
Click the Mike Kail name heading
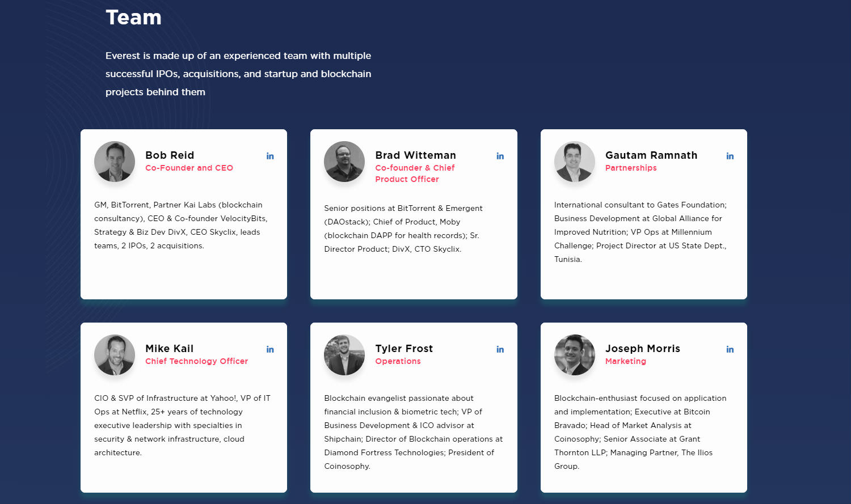169,349
